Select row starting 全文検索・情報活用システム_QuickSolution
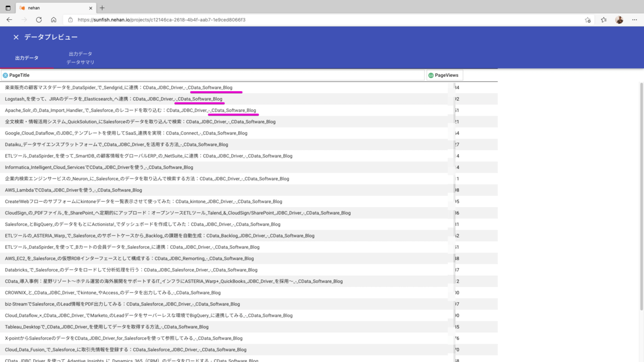 249,122
